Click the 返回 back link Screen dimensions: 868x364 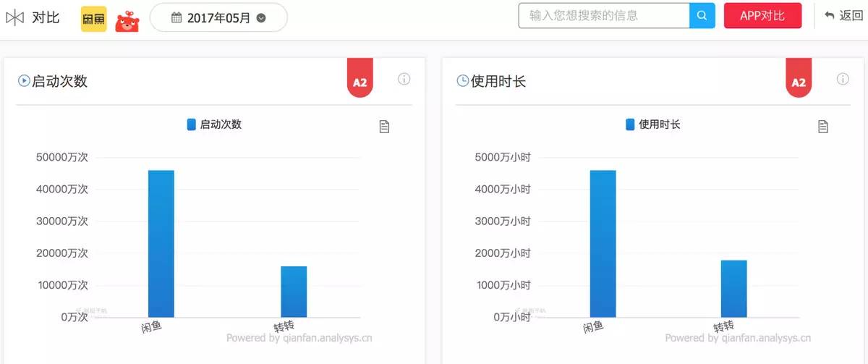[843, 16]
